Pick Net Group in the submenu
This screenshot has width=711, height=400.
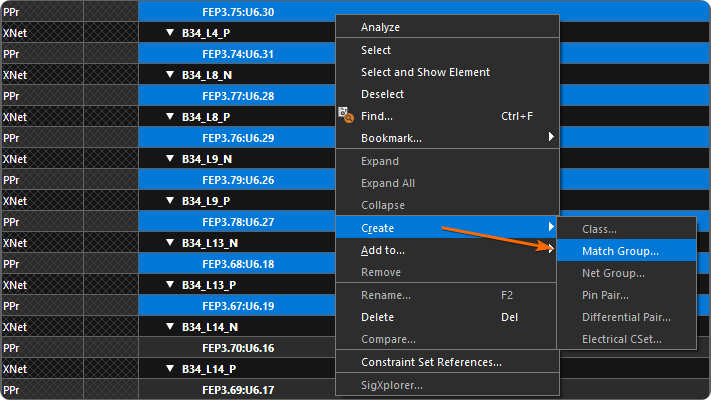613,273
